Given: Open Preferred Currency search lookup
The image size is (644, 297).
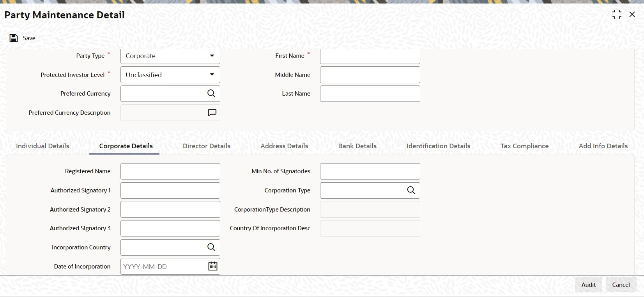Looking at the screenshot, I should tap(211, 94).
